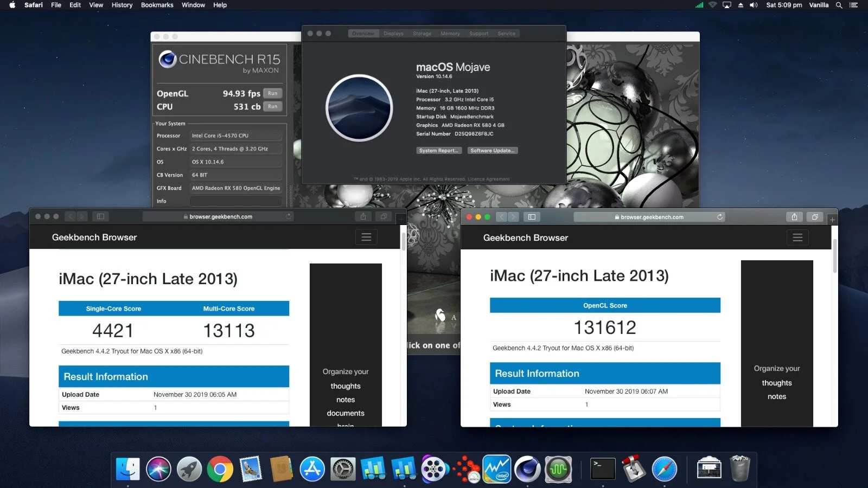
Task: Open the History menu
Action: click(x=122, y=5)
